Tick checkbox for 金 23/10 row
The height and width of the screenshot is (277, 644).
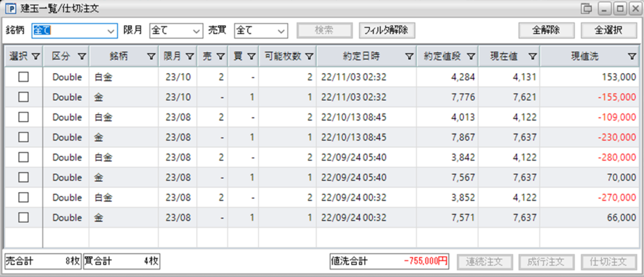tap(23, 97)
